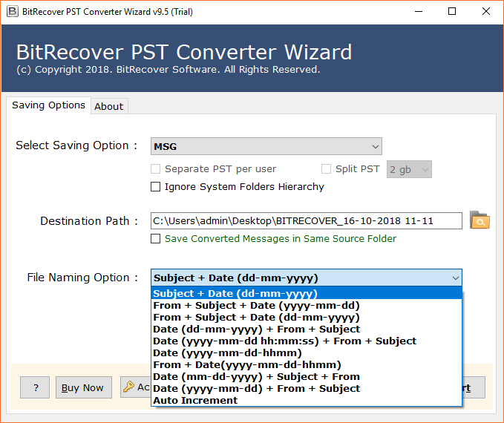Maximize the PST Converter Wizard window
Viewport: 504px width, 423px height.
452,12
